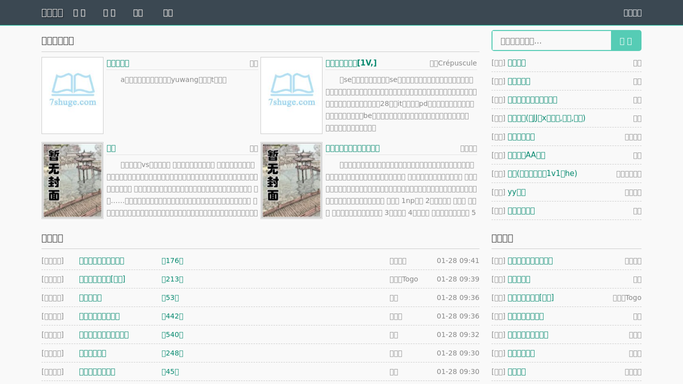This screenshot has width=683, height=384.
Task: Open the chapter 176 link
Action: [x=172, y=261]
